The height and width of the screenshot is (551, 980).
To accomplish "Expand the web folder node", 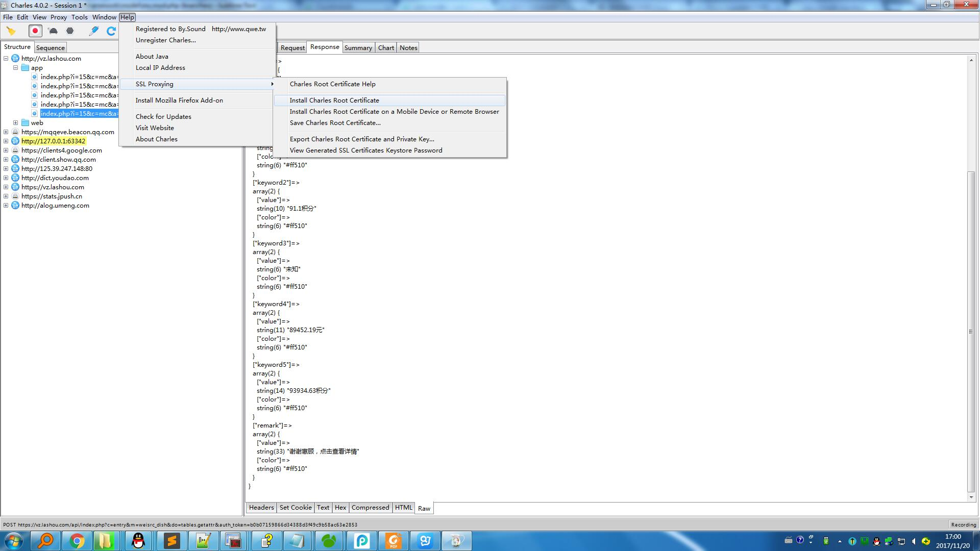I will pos(16,123).
